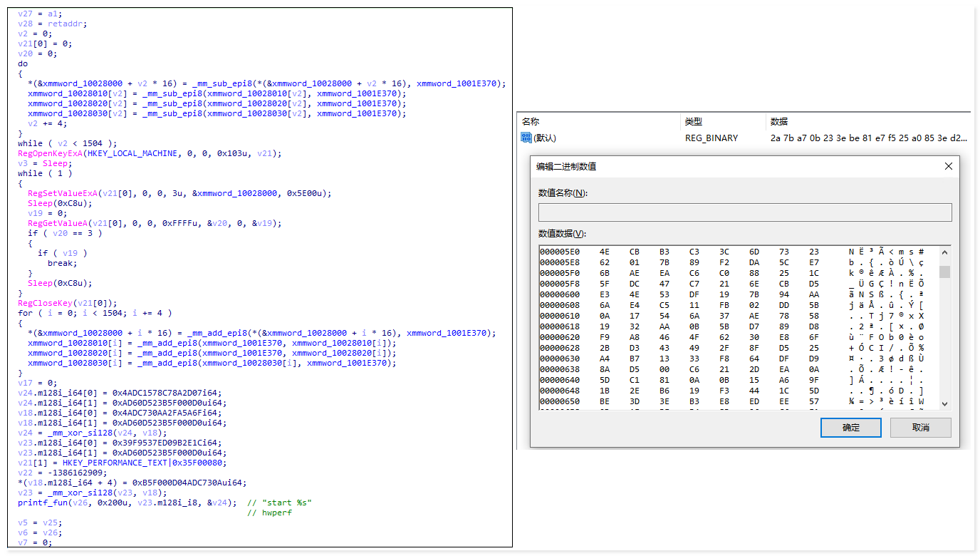
Task: Click byte 6B in row 000005F0
Action: (x=605, y=273)
